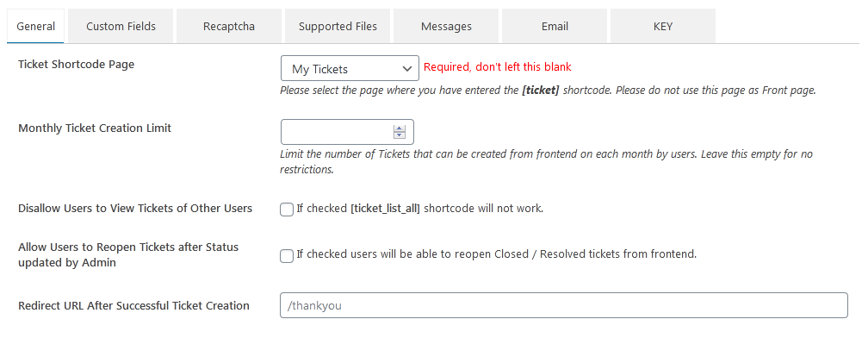Decrease monthly ticket limit with down arrow
Image resolution: width=868 pixels, height=338 pixels.
pyautogui.click(x=400, y=135)
